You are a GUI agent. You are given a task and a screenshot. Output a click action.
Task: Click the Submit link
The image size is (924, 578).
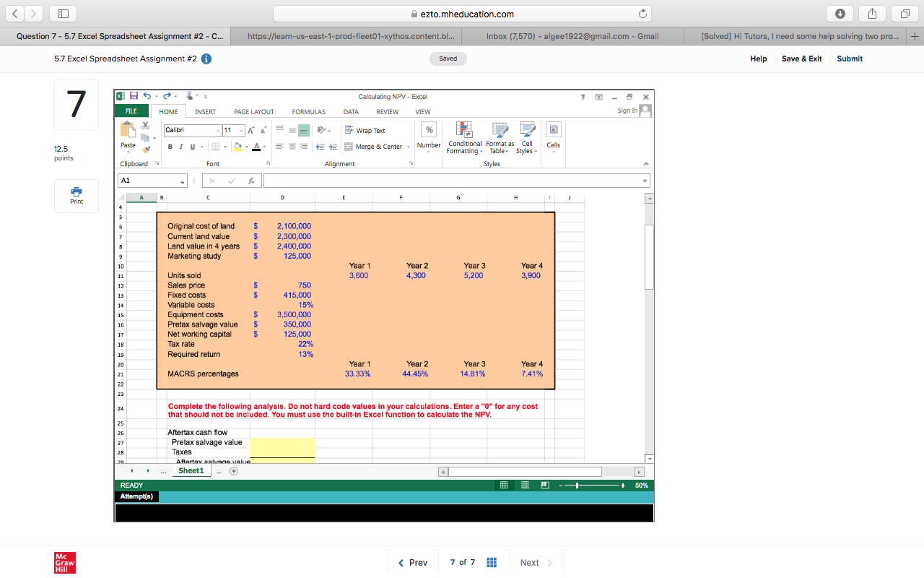pos(849,59)
